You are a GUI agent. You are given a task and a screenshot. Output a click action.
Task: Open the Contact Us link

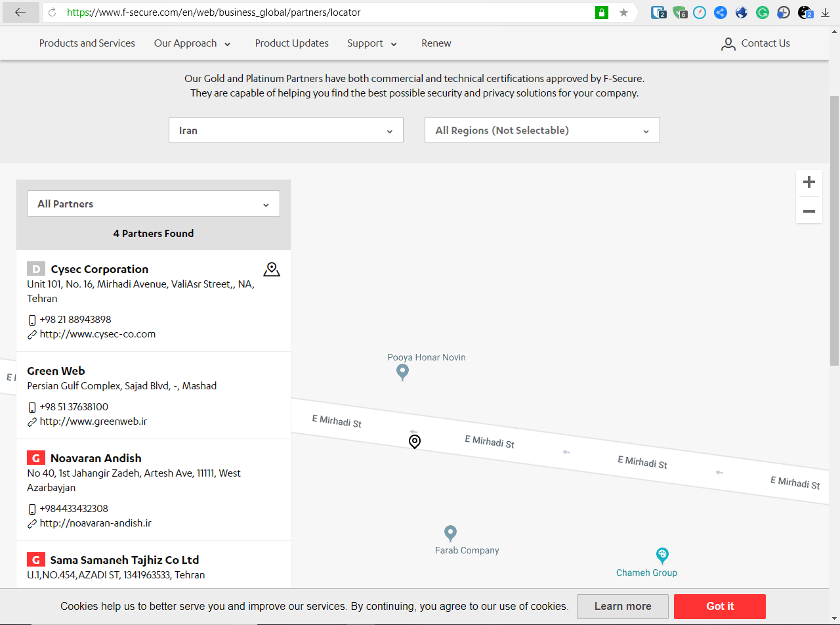click(766, 43)
